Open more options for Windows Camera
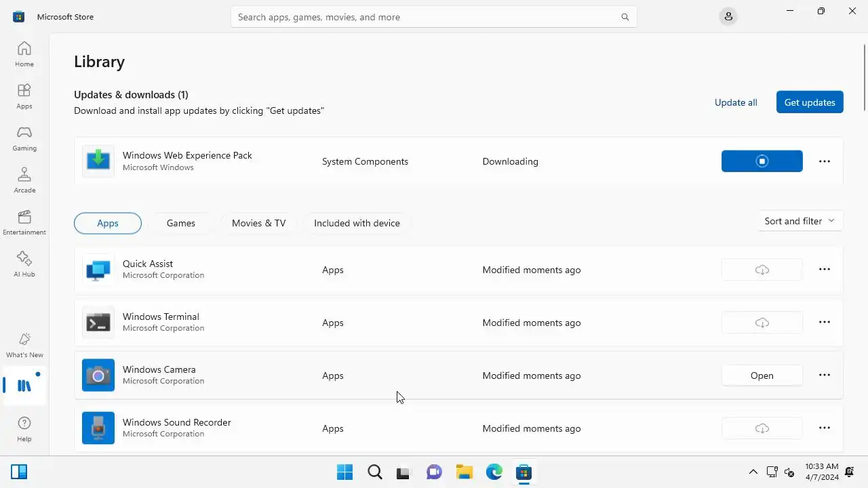Viewport: 868px width, 488px height. [825, 375]
